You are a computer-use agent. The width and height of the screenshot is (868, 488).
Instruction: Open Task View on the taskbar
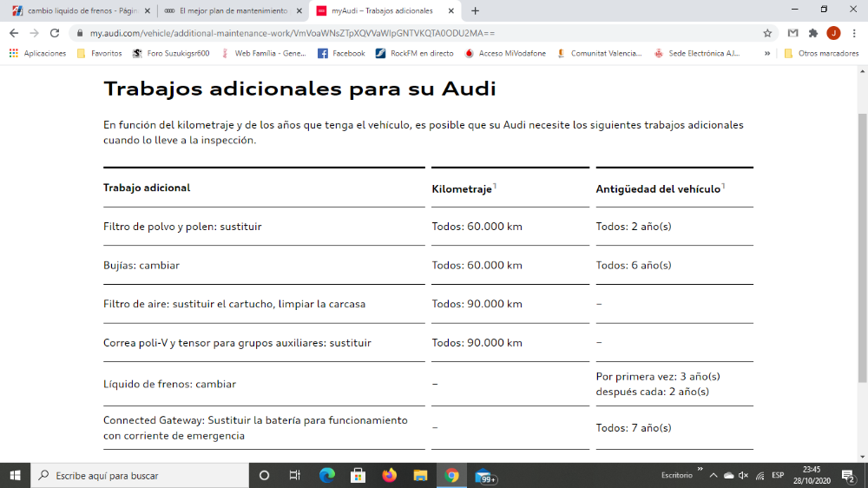click(295, 475)
